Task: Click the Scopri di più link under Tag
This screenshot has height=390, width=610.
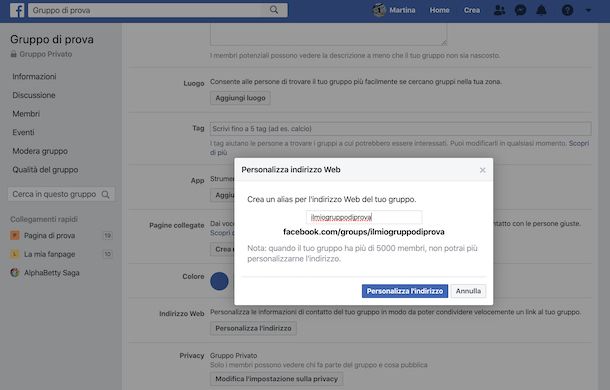Action: [x=578, y=144]
